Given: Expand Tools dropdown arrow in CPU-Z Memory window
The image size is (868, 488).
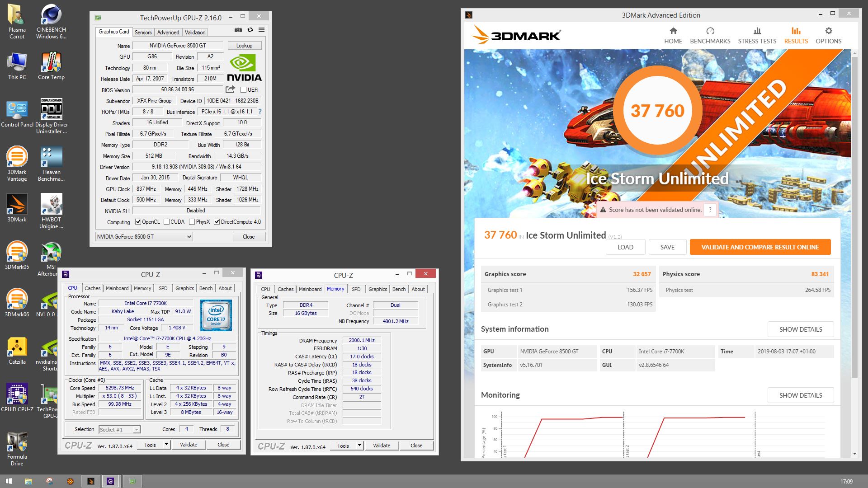Looking at the screenshot, I should click(359, 446).
